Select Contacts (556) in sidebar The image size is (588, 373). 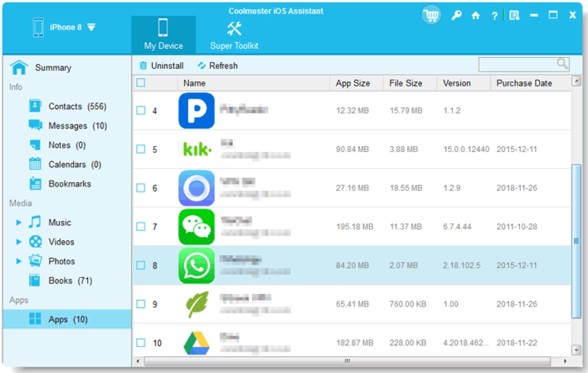click(67, 106)
